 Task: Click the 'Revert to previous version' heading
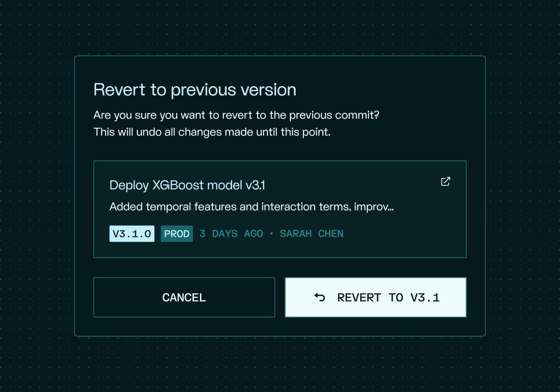[195, 90]
